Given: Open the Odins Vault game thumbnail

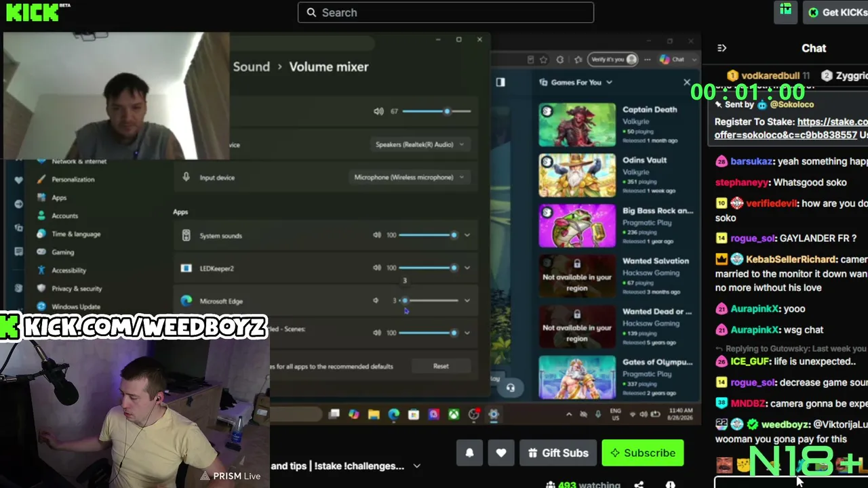Looking at the screenshot, I should [x=577, y=176].
